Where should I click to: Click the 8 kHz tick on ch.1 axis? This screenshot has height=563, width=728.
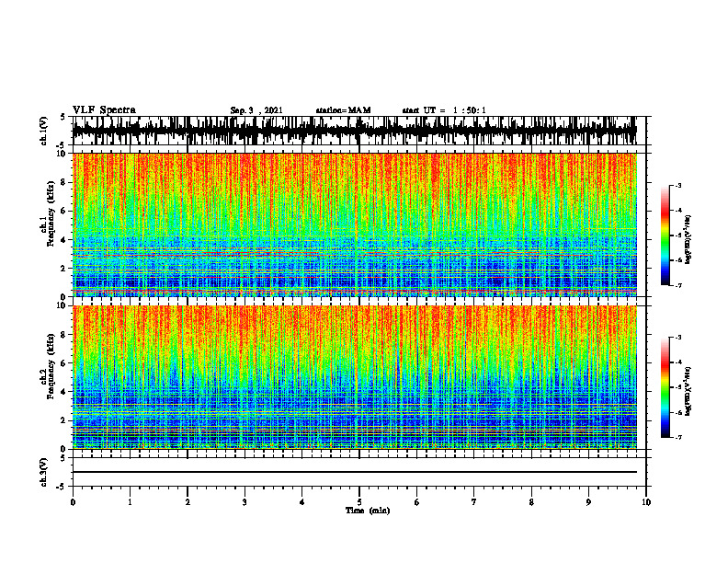[64, 182]
